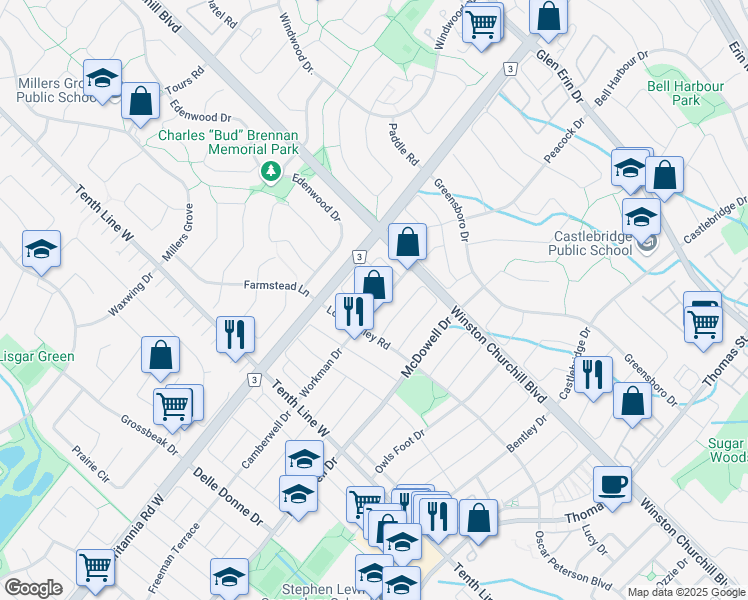Image resolution: width=748 pixels, height=600 pixels.
Task: Click the school marker at Castlebridge Public School
Action: tap(641, 217)
